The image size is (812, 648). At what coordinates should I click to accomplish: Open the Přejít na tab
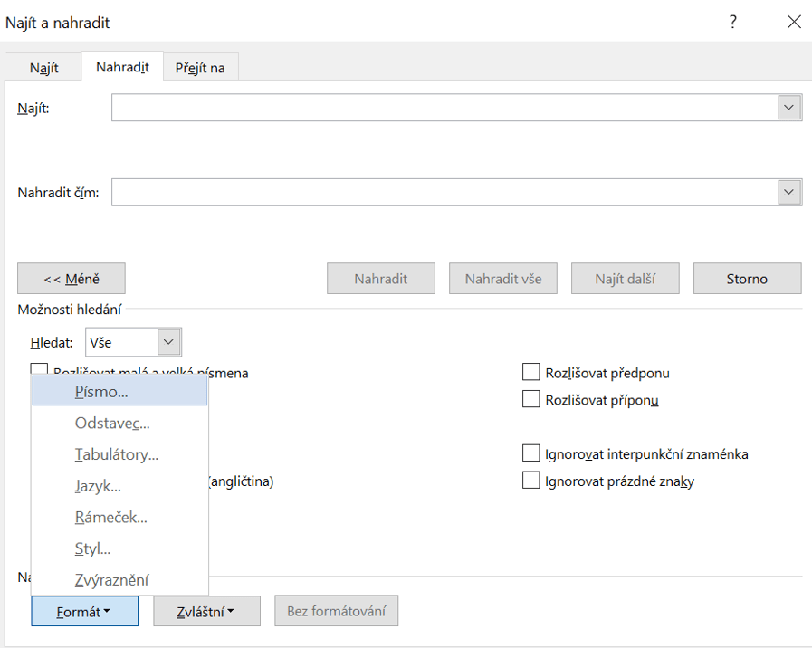click(200, 68)
